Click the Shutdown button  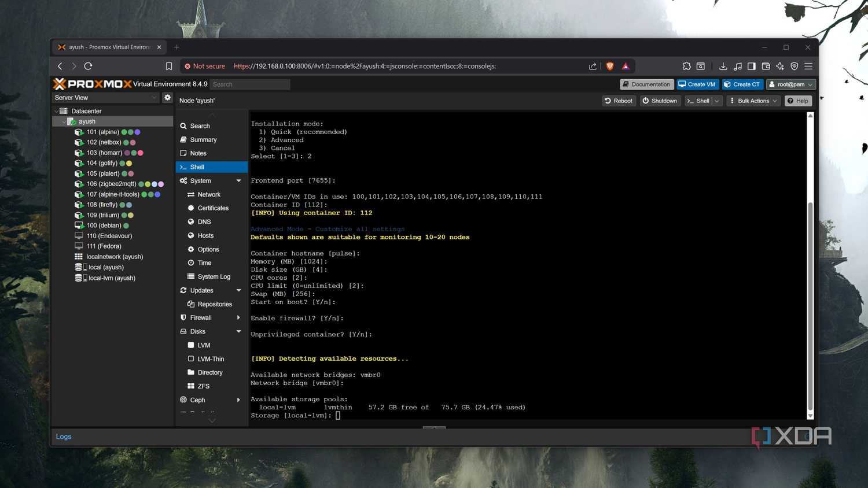(660, 101)
